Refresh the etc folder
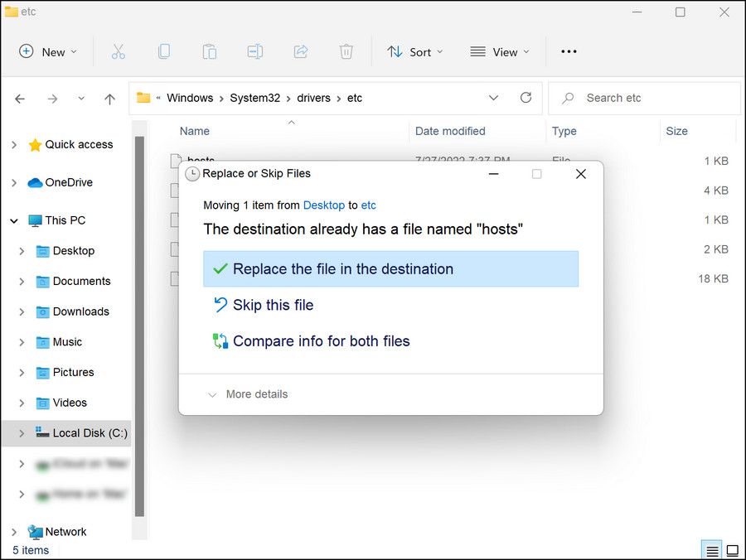The image size is (746, 560). pyautogui.click(x=526, y=98)
